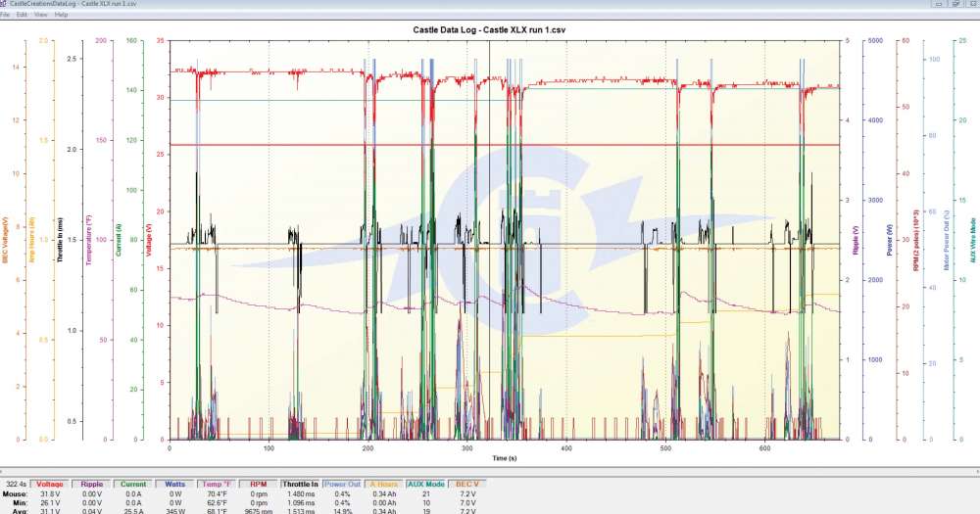Toggle the Current series in the legend
Screen dimensions: 980x514
coord(133,484)
